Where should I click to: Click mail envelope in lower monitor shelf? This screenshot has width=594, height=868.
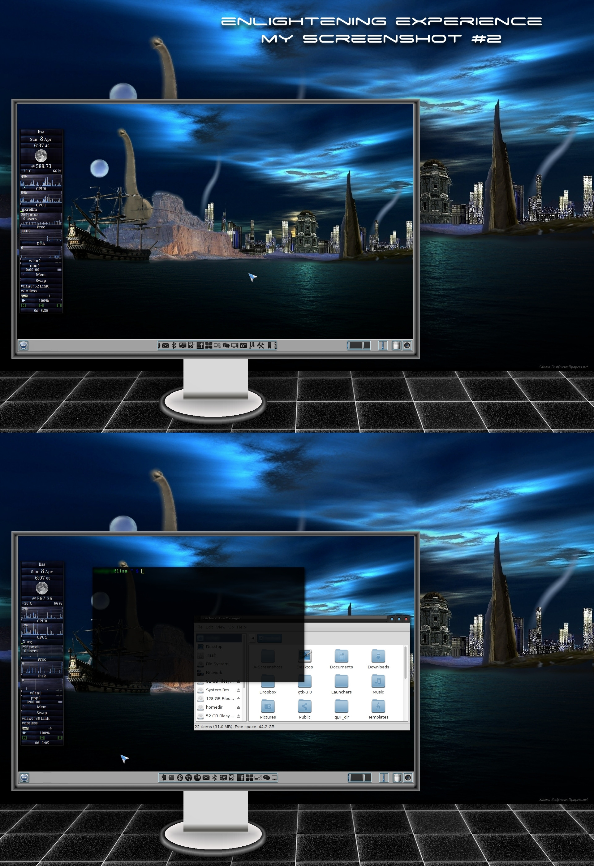point(206,778)
